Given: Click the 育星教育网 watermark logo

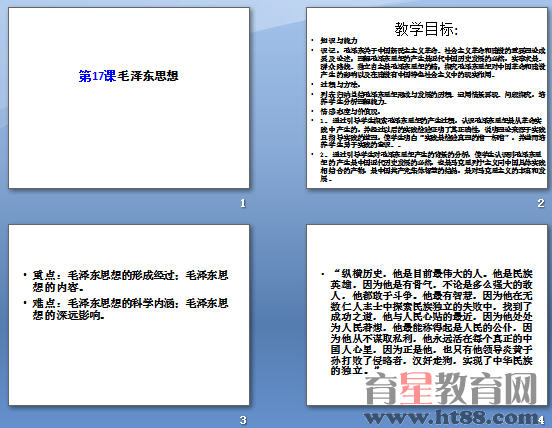Looking at the screenshot, I should 451,389.
